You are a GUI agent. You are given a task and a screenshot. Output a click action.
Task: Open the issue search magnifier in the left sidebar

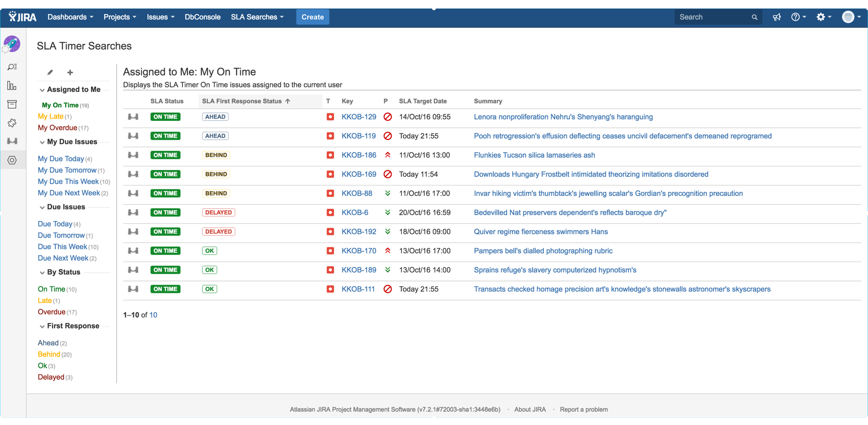pos(12,67)
